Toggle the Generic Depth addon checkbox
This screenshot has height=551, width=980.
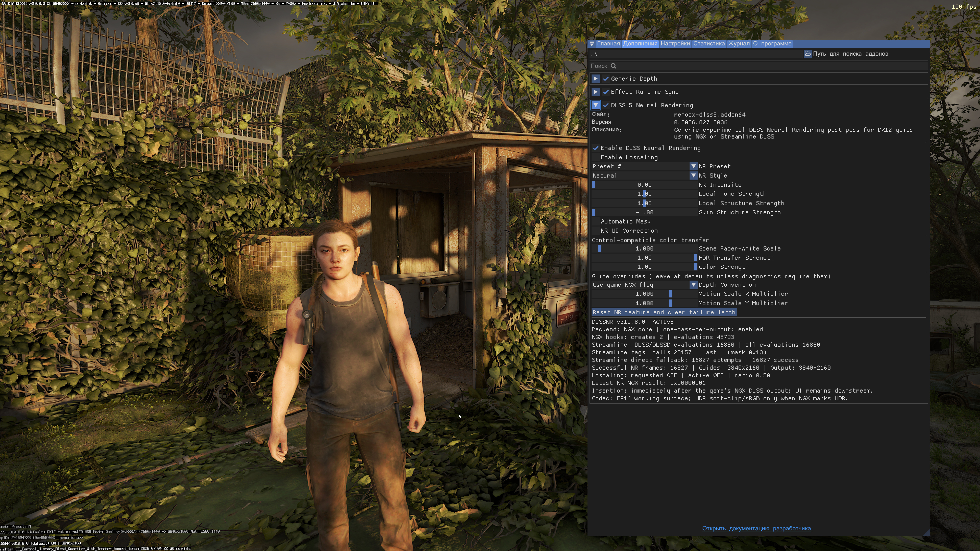coord(606,79)
